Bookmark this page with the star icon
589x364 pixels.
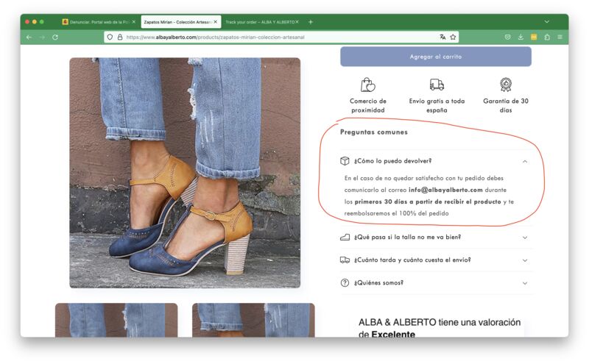[x=453, y=37]
